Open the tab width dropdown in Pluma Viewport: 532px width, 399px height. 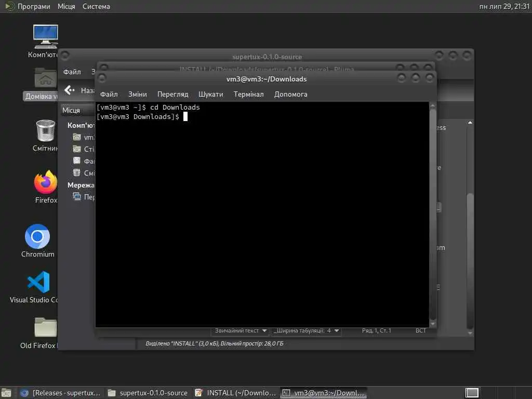coord(307,330)
